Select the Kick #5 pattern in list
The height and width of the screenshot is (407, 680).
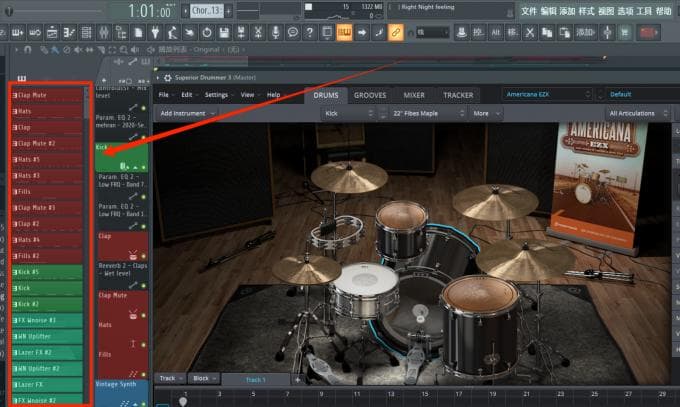47,272
